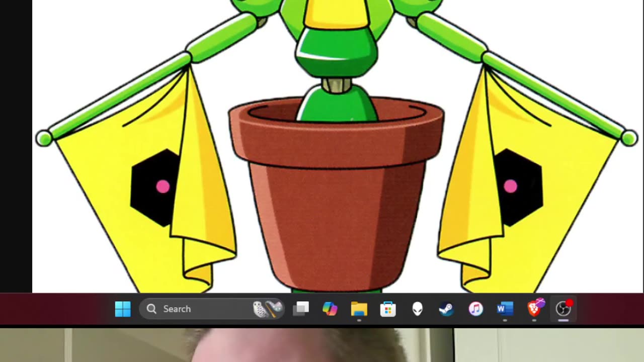The width and height of the screenshot is (644, 362).
Task: Switch to the Brave browser icon
Action: tap(535, 308)
